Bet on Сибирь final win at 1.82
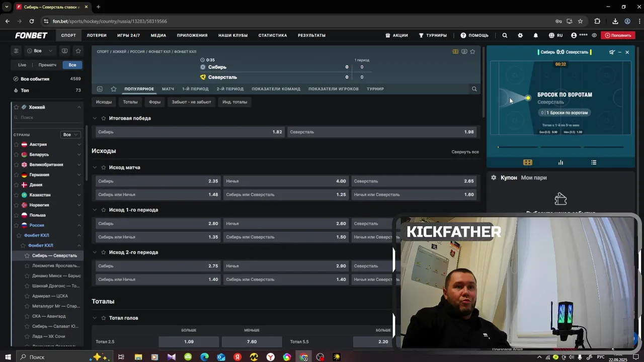Viewport: 644px width, 362px height. (190, 132)
